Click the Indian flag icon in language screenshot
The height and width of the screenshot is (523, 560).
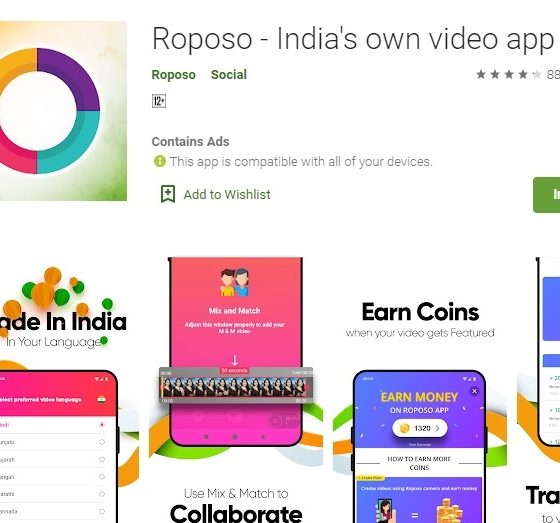tap(102, 399)
